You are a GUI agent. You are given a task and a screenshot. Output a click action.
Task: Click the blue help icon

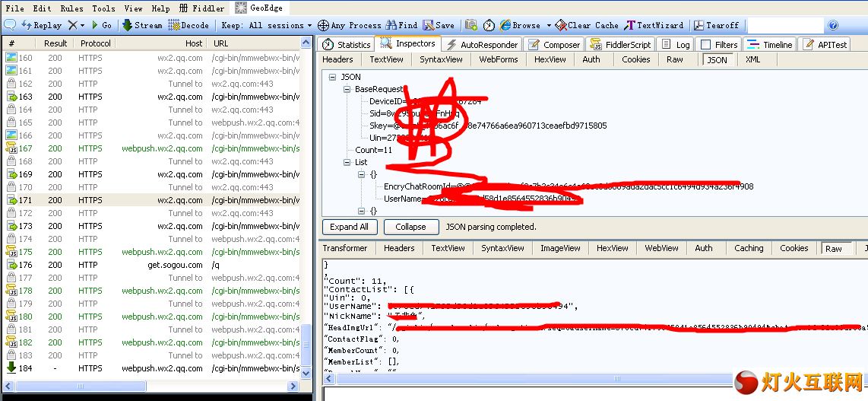[833, 25]
